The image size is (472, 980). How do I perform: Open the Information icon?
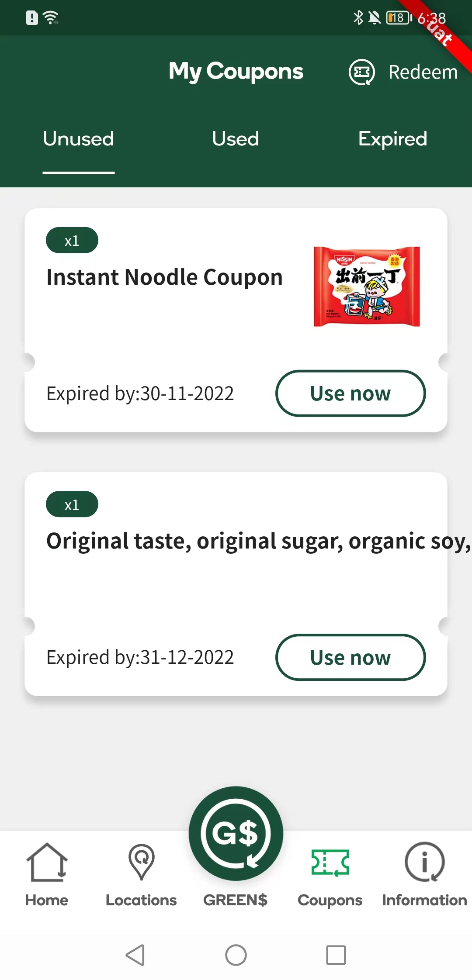424,862
